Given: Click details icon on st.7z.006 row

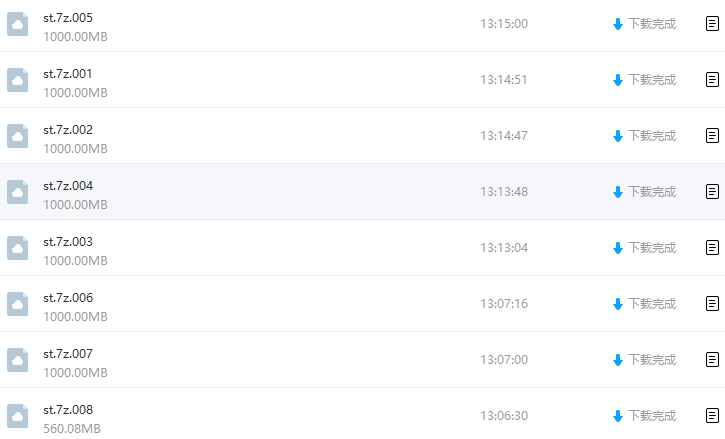Looking at the screenshot, I should (x=712, y=304).
